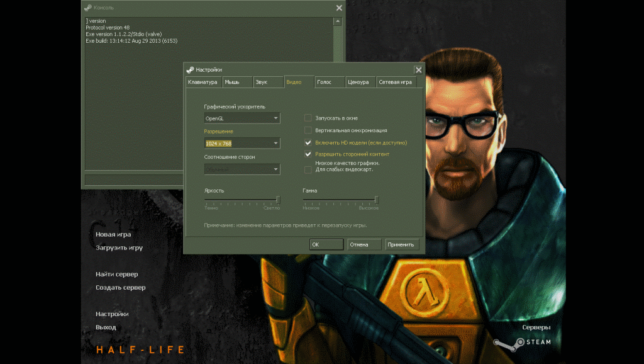Viewport: 644px width, 364px height.
Task: Start Новая игра from main menu
Action: tap(113, 234)
